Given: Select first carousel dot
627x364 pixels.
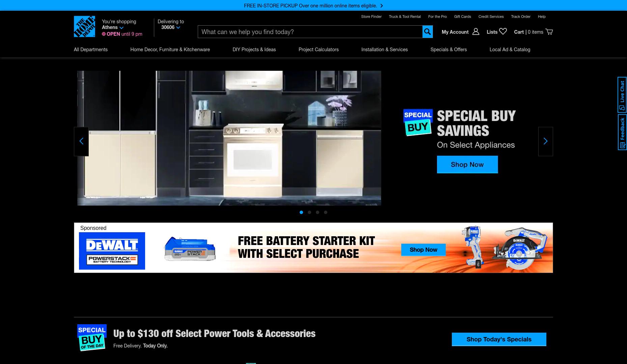Looking at the screenshot, I should pos(301,212).
